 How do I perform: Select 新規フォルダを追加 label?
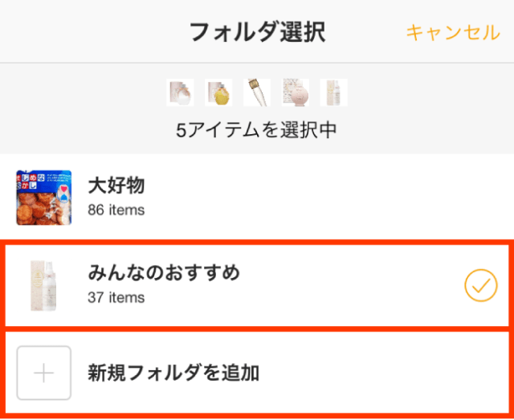(173, 373)
